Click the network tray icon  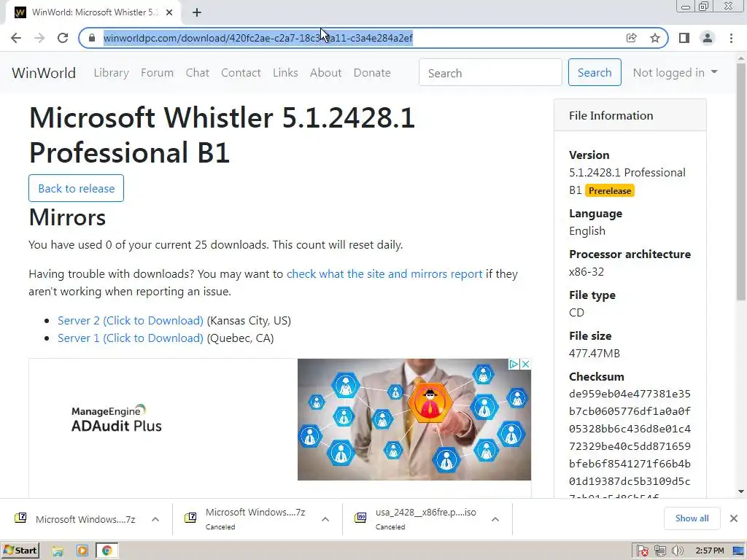(659, 551)
